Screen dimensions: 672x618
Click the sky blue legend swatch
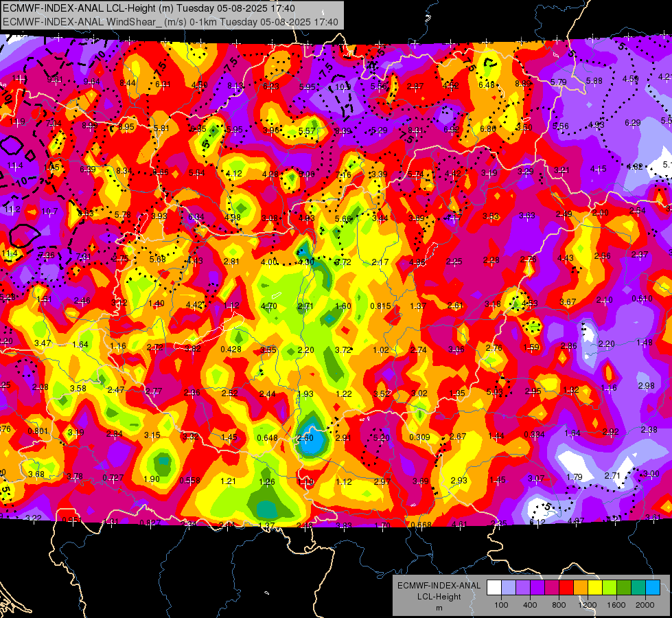tap(653, 588)
